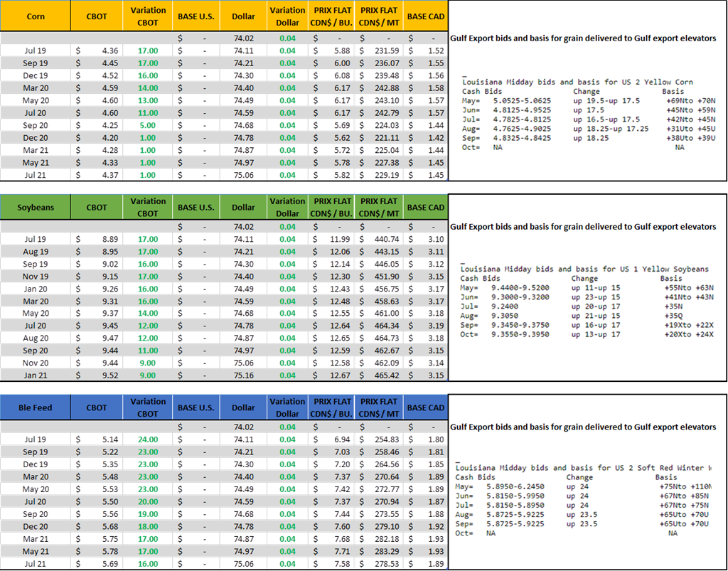Click Corn Dec 20 row label

(x=36, y=138)
